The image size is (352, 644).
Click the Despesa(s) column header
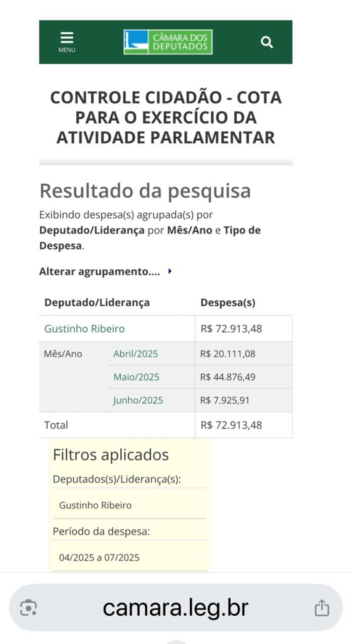point(228,302)
